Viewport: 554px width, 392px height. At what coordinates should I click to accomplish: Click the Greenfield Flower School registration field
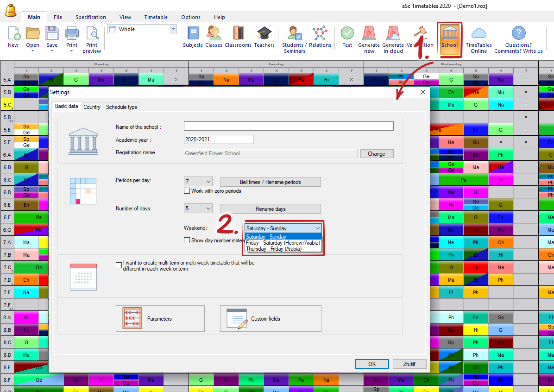click(x=271, y=153)
